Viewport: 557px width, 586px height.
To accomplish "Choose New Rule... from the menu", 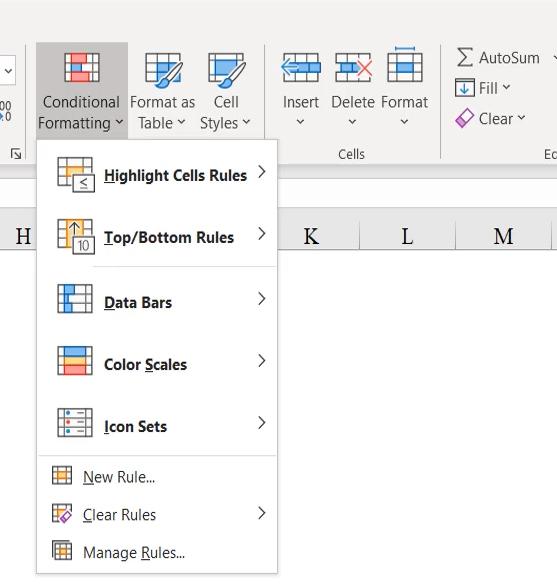I will coord(157,476).
